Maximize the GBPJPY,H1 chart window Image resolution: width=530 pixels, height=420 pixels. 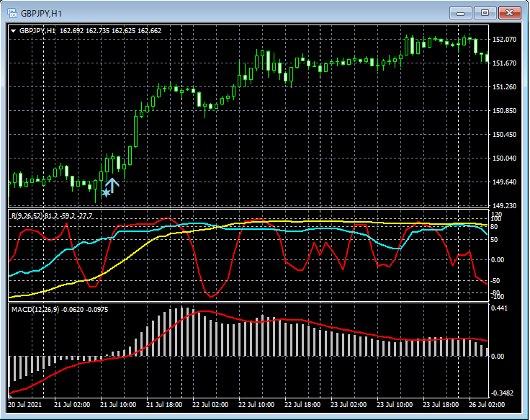click(485, 13)
